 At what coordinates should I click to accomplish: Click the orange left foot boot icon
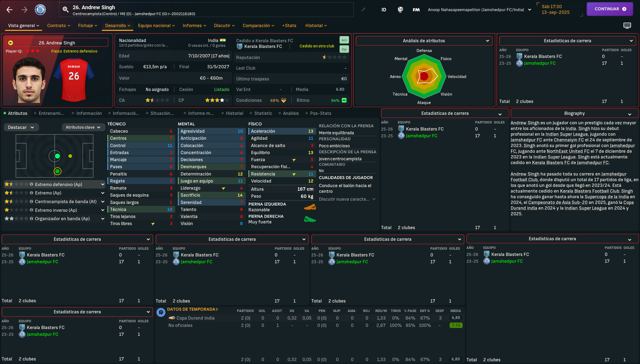tap(310, 207)
